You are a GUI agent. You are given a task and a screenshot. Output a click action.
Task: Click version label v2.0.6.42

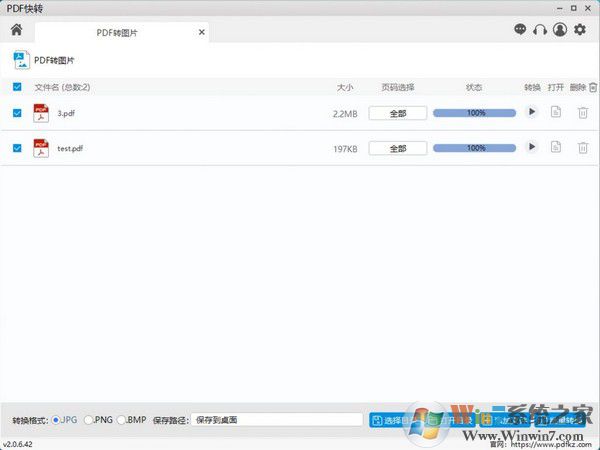[x=18, y=444]
